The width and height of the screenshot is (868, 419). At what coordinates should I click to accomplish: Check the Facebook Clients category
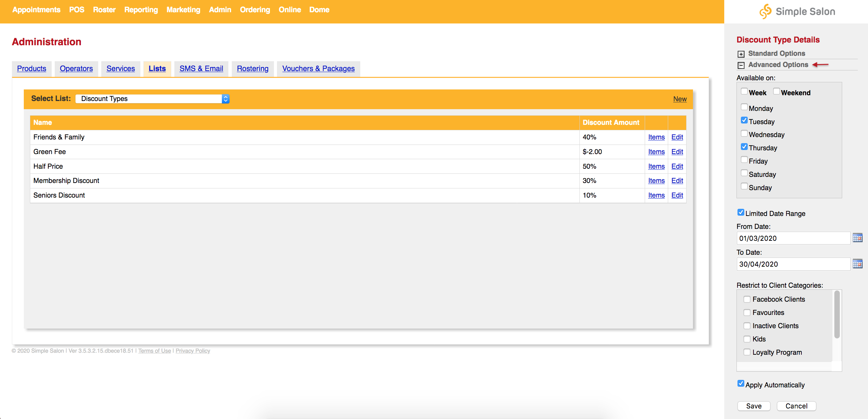coord(747,299)
